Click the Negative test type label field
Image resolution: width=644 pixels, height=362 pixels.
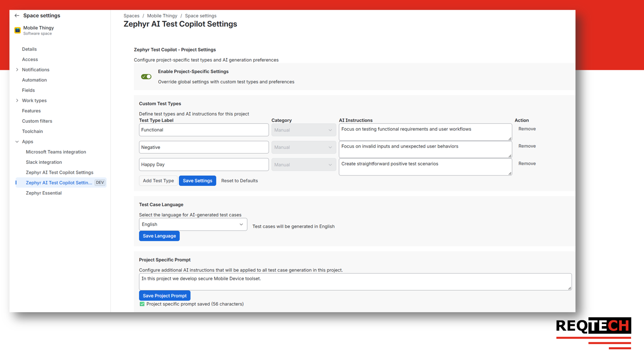(x=204, y=147)
